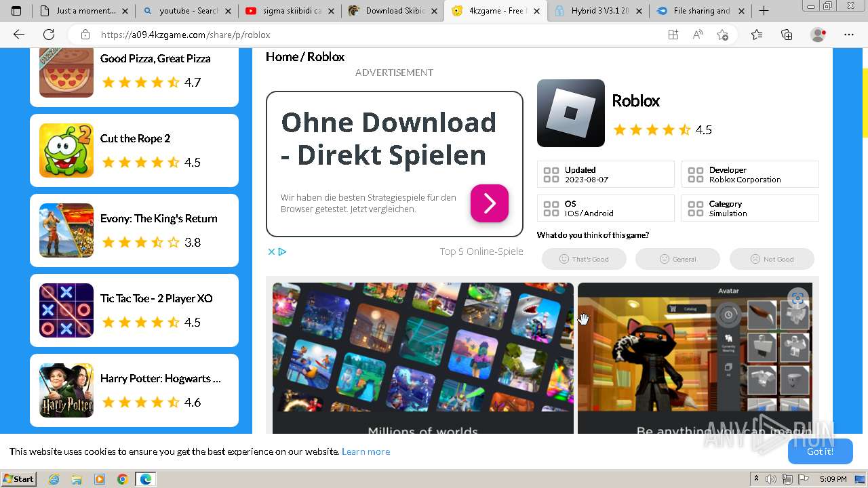Reload the page with the refresh icon
The height and width of the screenshot is (488, 868).
(x=49, y=35)
